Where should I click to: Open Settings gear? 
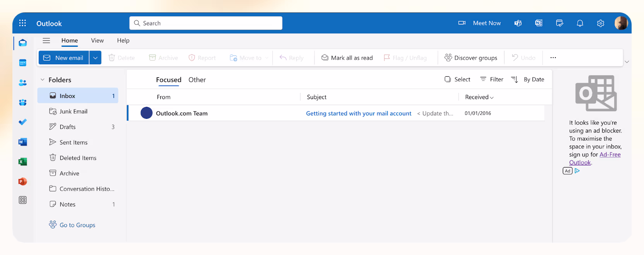tap(601, 23)
